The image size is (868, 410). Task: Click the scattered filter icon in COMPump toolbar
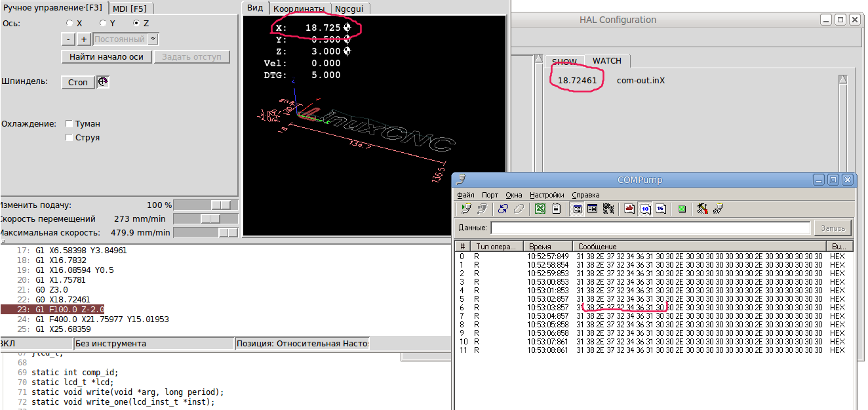(608, 209)
